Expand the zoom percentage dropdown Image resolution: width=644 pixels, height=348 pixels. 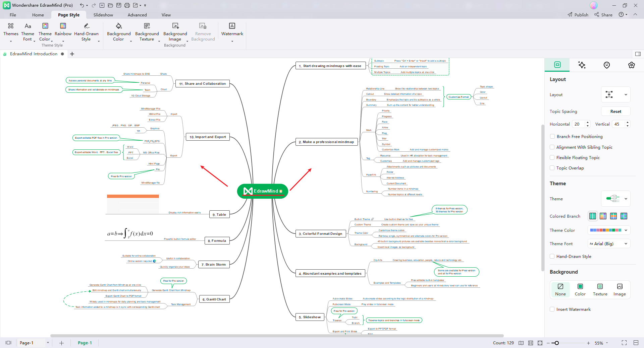[x=607, y=343]
